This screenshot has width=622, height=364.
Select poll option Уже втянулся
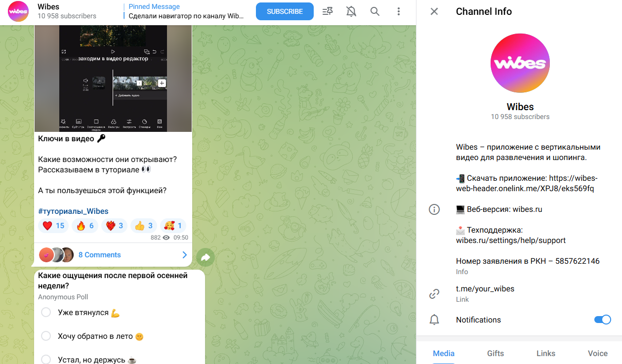click(46, 313)
